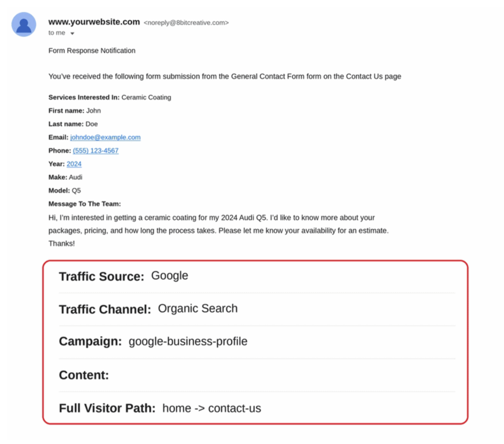
Task: Click the Last name: Doe line
Action: (73, 124)
